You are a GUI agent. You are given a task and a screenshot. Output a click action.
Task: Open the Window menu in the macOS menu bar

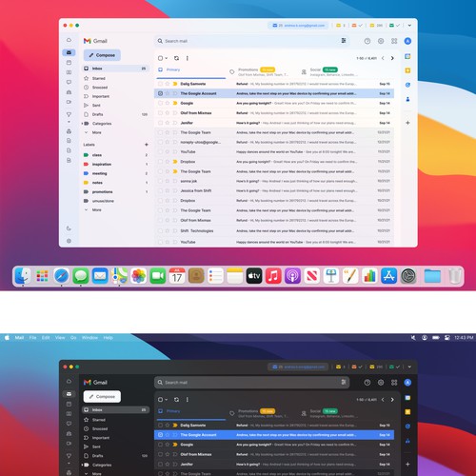point(89,338)
